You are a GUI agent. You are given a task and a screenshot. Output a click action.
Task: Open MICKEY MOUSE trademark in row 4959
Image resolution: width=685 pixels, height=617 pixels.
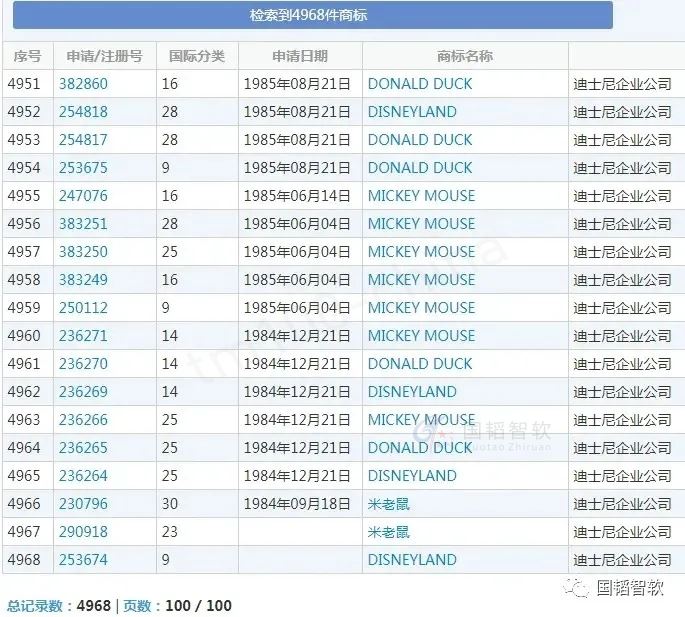pos(421,307)
